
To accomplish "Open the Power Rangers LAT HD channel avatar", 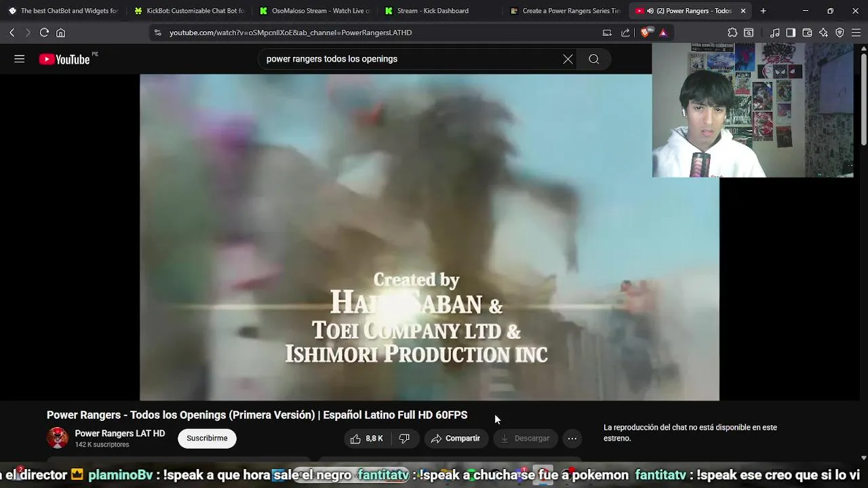I will point(58,438).
